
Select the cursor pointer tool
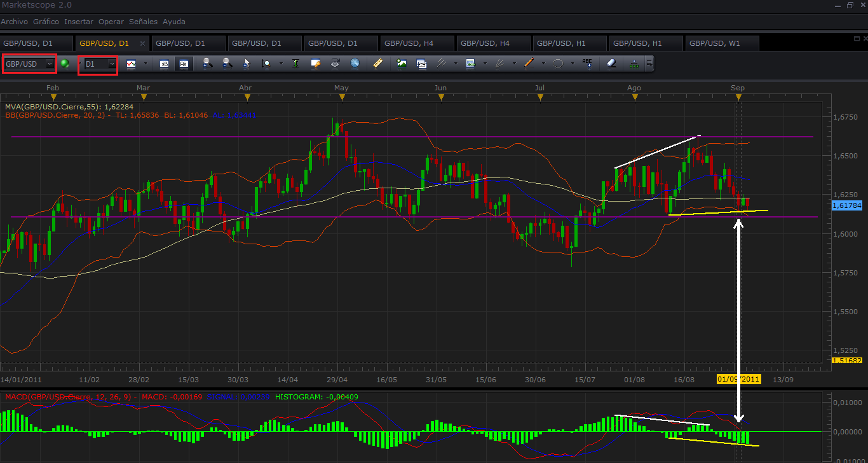246,64
